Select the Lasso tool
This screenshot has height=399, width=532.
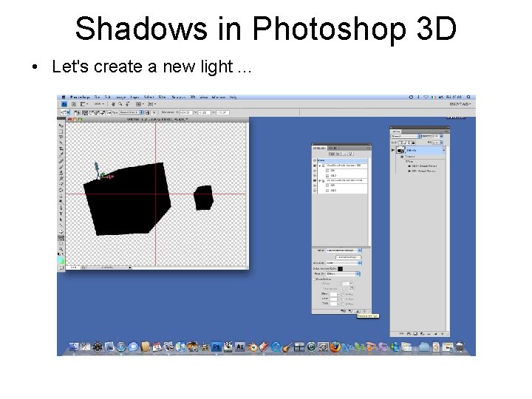61,137
